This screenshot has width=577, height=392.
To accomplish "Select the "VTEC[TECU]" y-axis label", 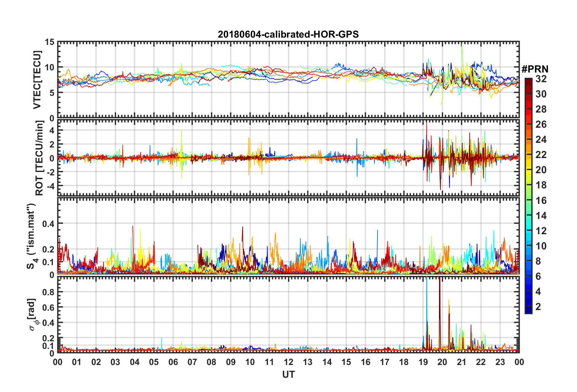I will click(x=37, y=80).
